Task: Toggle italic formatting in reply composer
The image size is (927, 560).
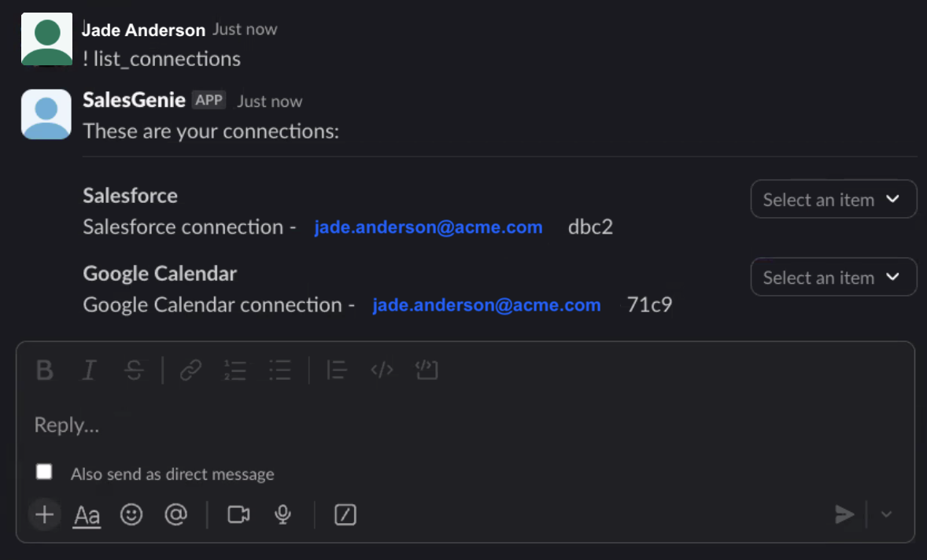Action: pyautogui.click(x=90, y=370)
